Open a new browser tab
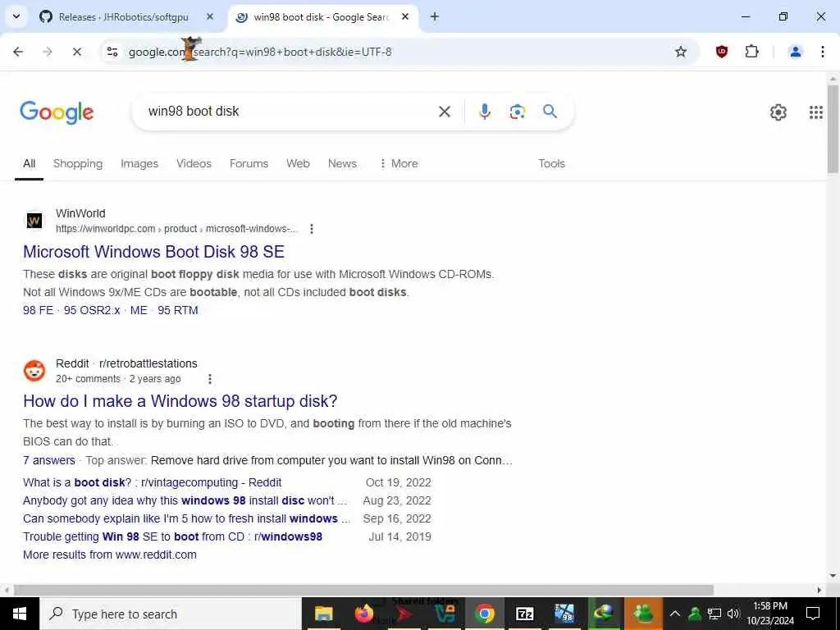This screenshot has width=840, height=630. tap(435, 16)
